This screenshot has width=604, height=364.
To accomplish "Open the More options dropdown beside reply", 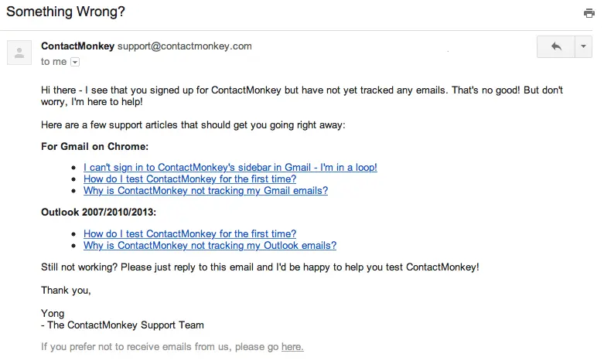I will (x=583, y=47).
